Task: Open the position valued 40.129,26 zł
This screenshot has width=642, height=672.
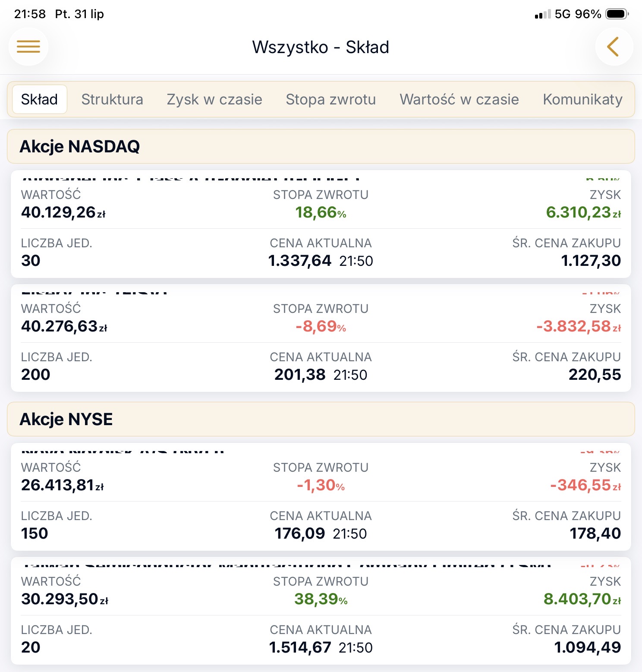Action: coord(321,224)
